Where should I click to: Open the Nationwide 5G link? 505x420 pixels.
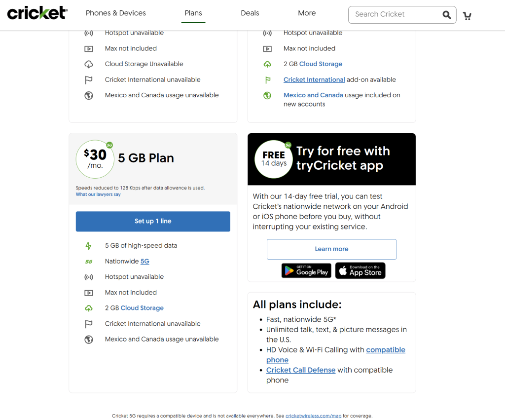[x=144, y=262]
